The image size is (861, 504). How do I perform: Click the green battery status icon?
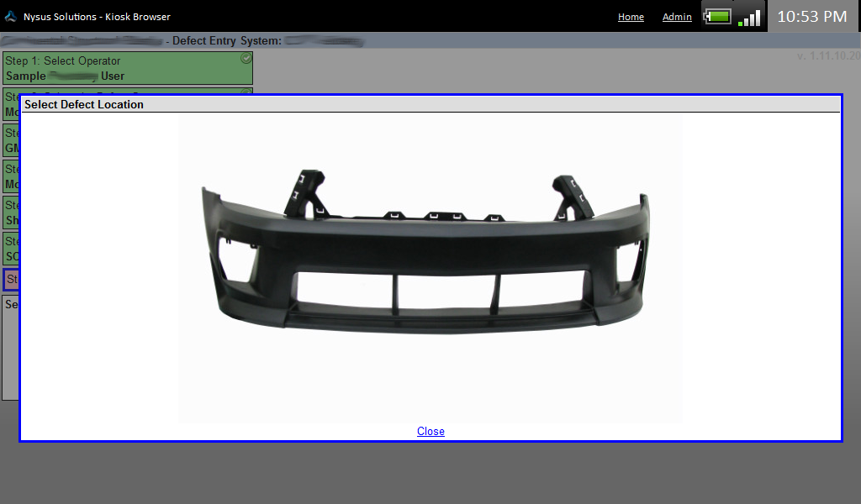tap(717, 17)
